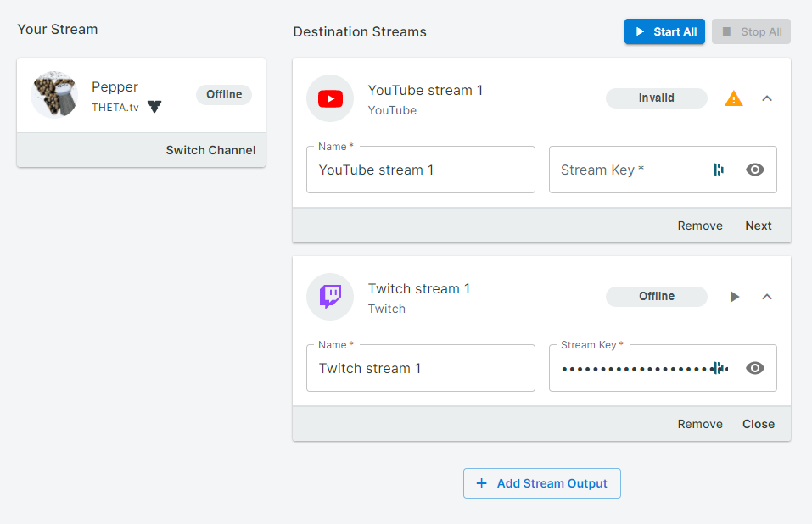The image size is (812, 524).
Task: Click the YouTube logo icon
Action: click(330, 98)
